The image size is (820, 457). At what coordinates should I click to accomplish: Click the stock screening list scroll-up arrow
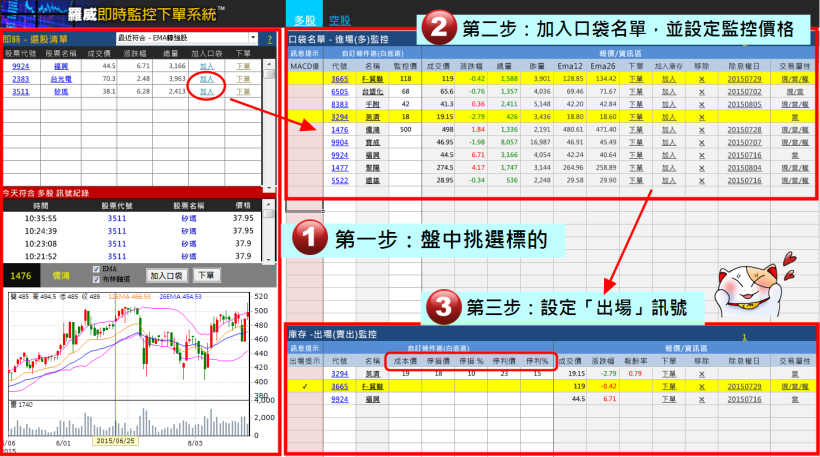[269, 64]
